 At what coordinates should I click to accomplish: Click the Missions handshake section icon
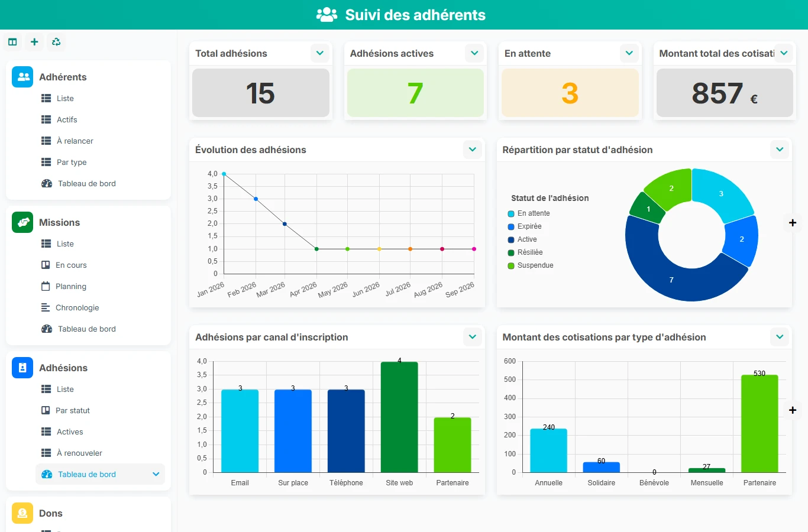click(22, 222)
